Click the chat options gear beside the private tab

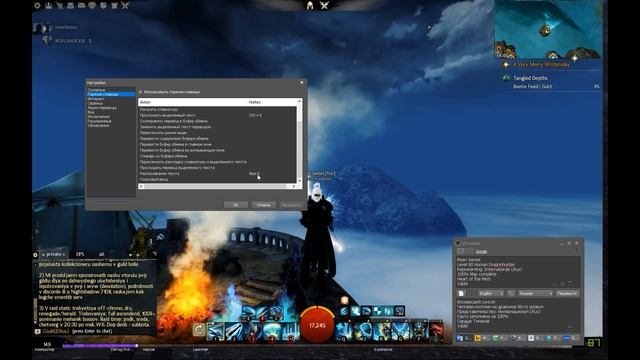pyautogui.click(x=36, y=255)
